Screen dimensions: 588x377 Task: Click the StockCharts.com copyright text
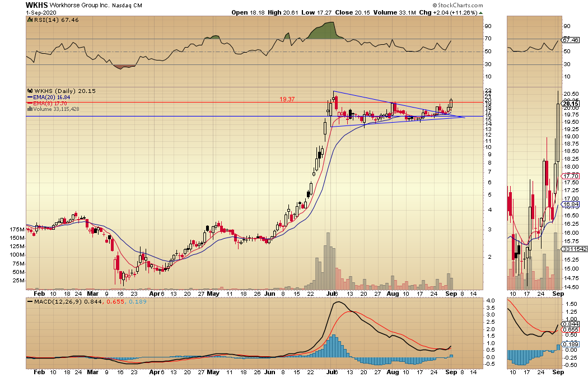point(458,5)
